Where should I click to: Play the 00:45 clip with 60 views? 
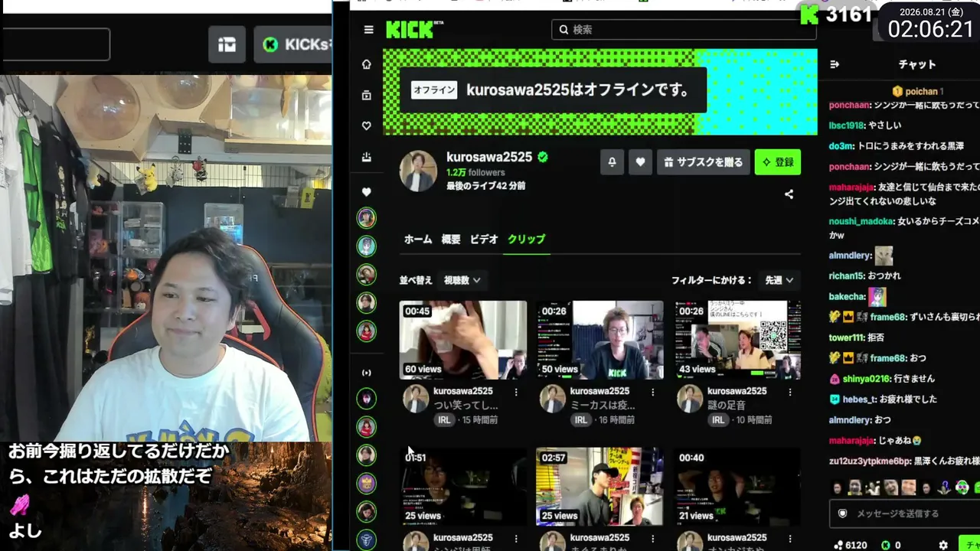click(x=463, y=340)
